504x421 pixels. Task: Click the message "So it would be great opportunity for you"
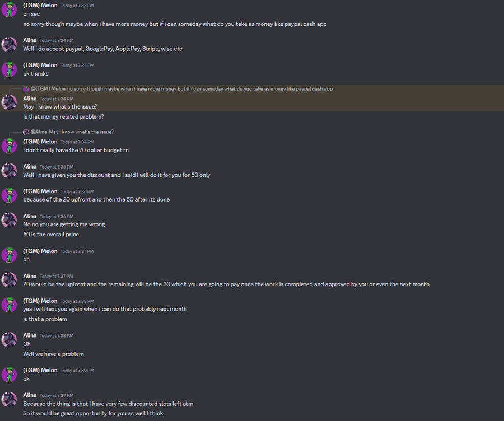tap(93, 413)
